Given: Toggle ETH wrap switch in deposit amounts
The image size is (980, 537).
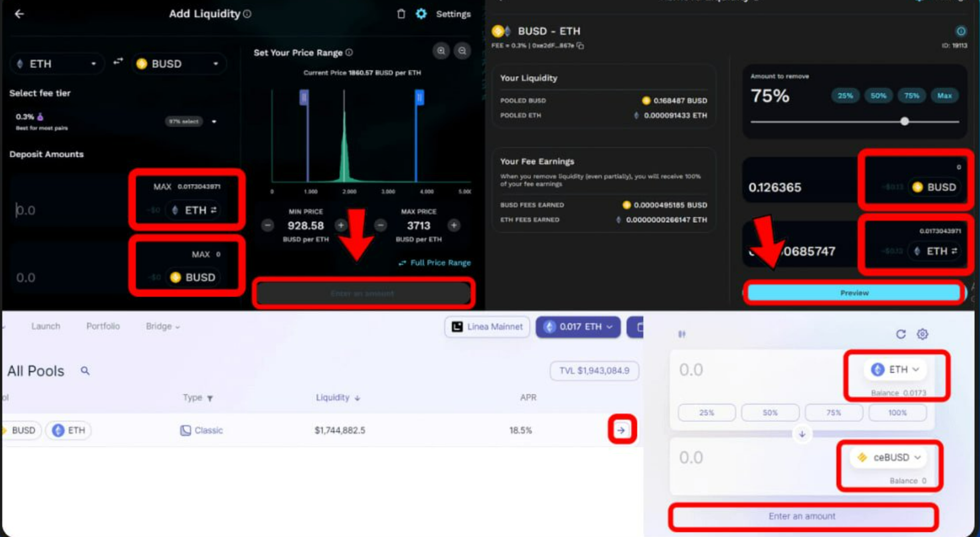Looking at the screenshot, I should point(214,210).
